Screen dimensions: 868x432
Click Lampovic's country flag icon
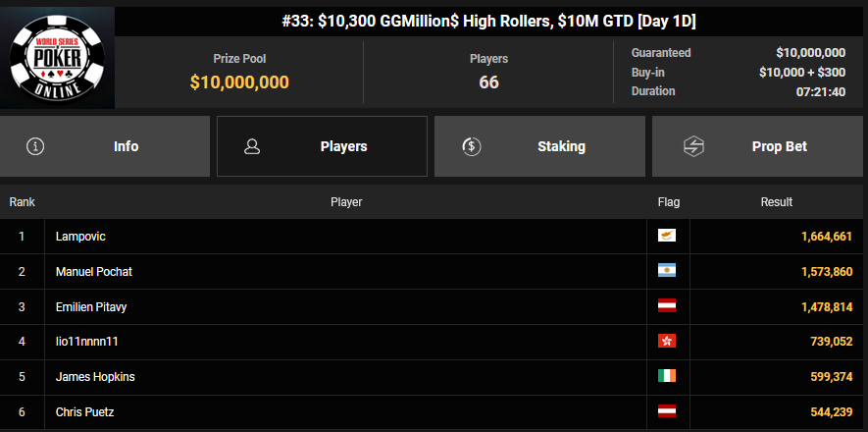pyautogui.click(x=667, y=236)
